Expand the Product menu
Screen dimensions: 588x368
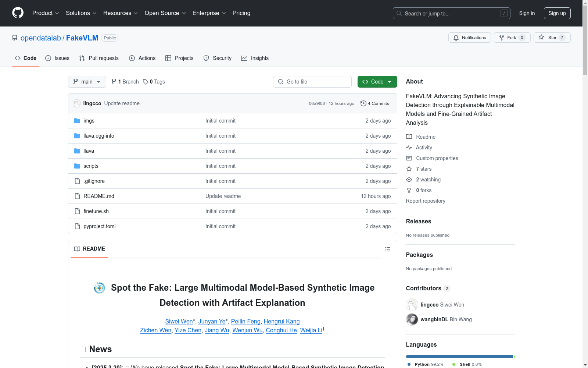coord(46,13)
